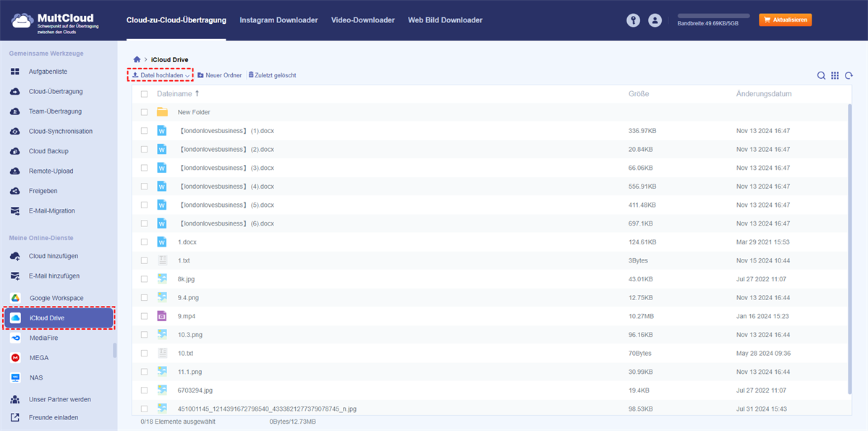Screen dimensions: 868x431
Task: Switch to Web Bild Downloader tab
Action: (x=445, y=20)
